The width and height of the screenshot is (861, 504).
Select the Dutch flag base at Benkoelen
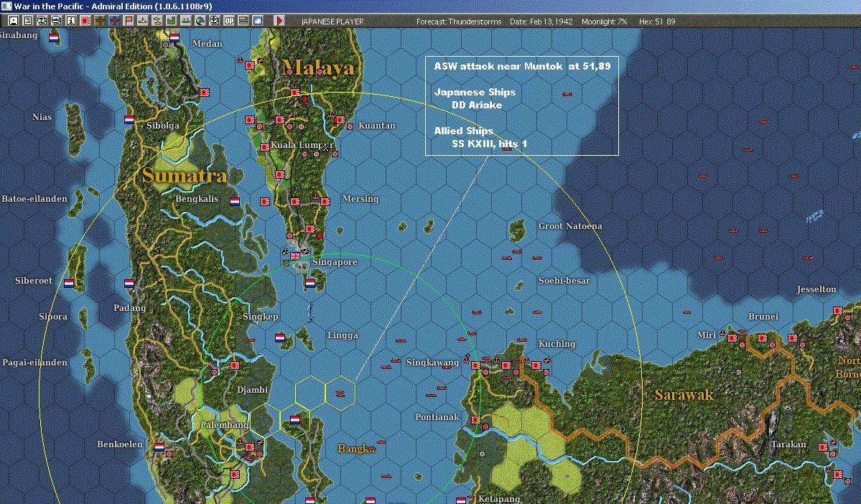pyautogui.click(x=159, y=447)
